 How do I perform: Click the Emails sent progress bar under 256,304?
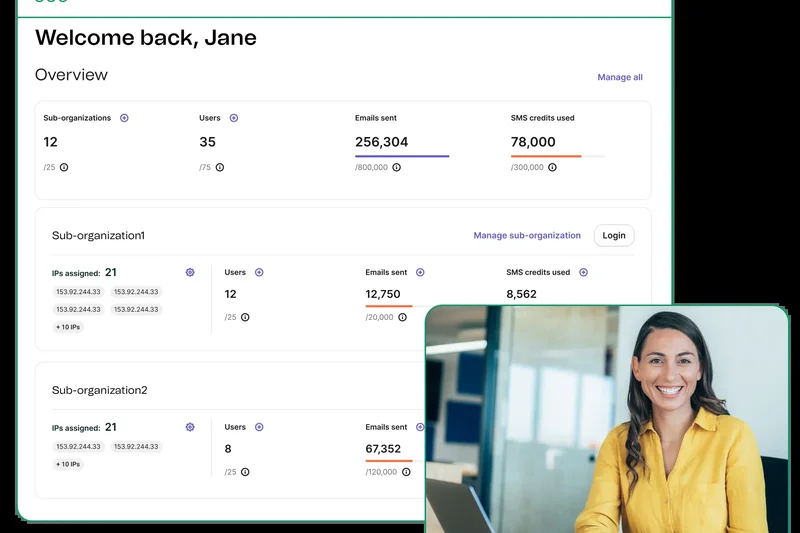point(402,156)
